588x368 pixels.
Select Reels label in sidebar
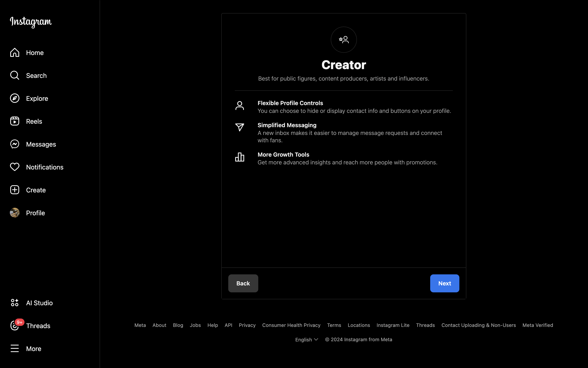(34, 121)
